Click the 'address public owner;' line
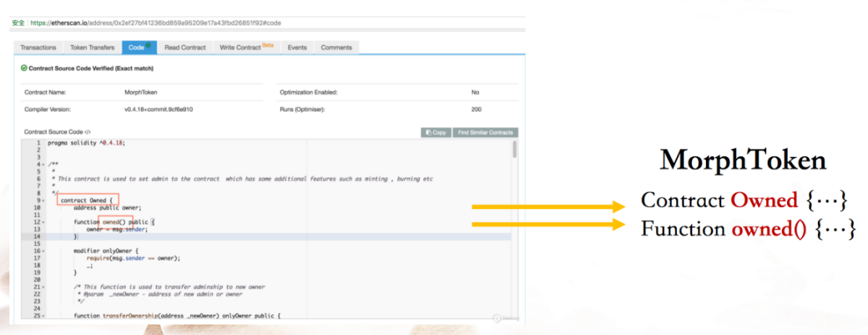This screenshot has width=868, height=335. click(x=108, y=208)
